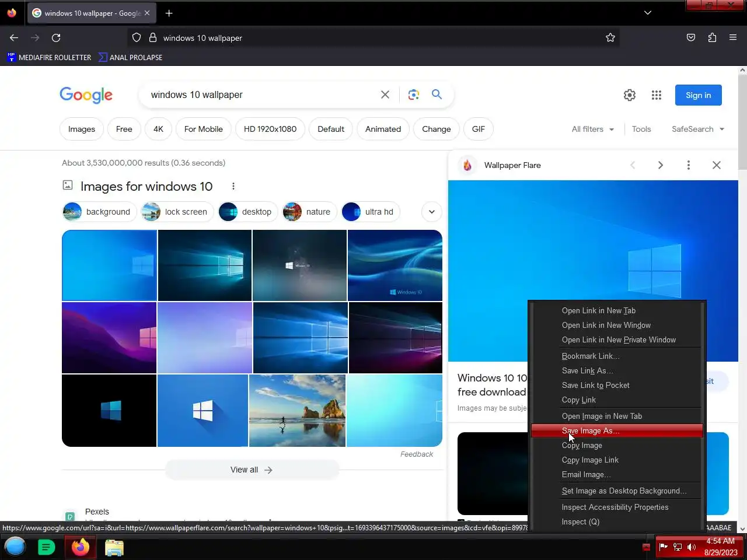The image size is (747, 560).
Task: Select the ultra hd suggestion chip
Action: (370, 212)
